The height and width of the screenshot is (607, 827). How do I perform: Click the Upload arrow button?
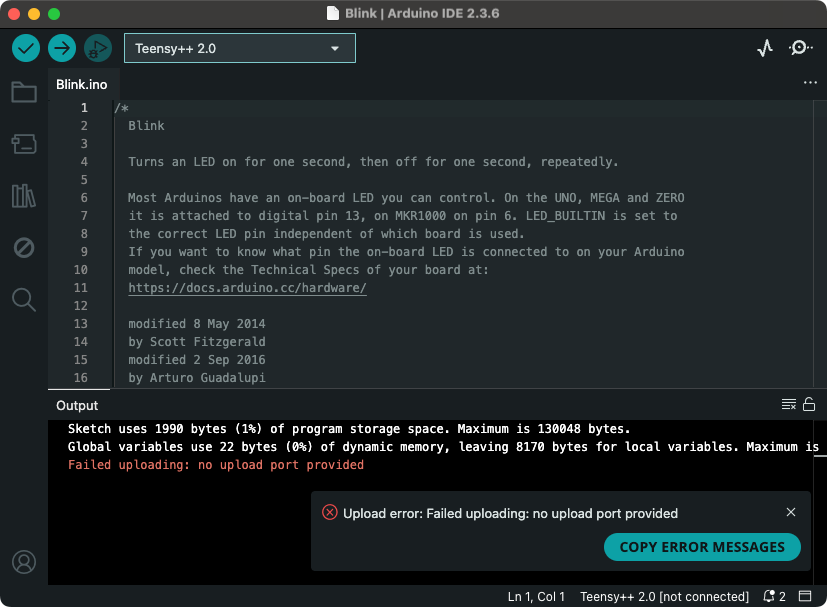click(x=62, y=48)
